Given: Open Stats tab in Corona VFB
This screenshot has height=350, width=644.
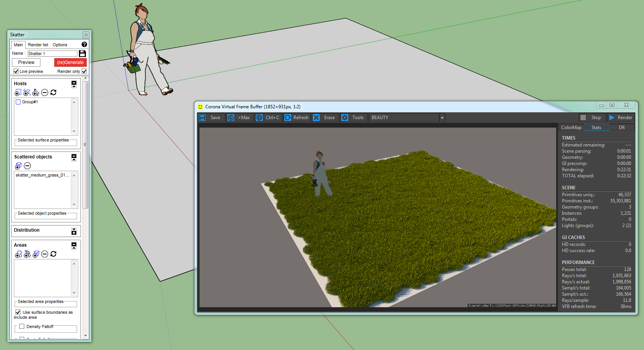Looking at the screenshot, I should click(596, 128).
